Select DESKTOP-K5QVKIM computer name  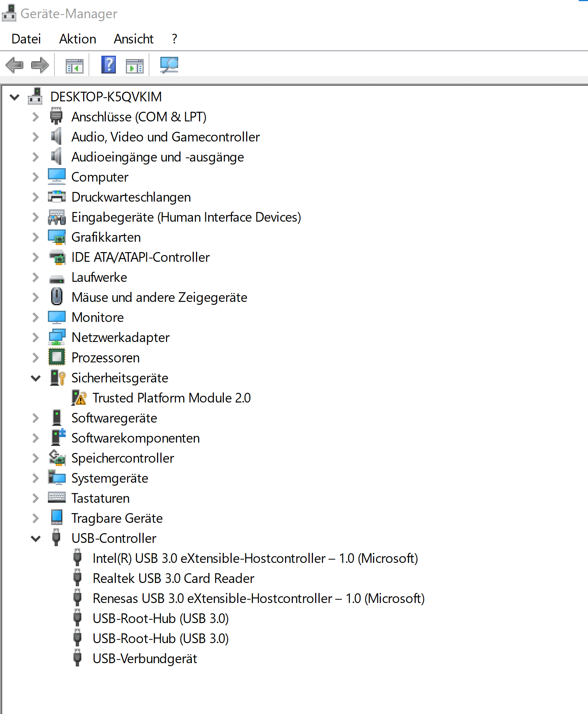click(106, 97)
